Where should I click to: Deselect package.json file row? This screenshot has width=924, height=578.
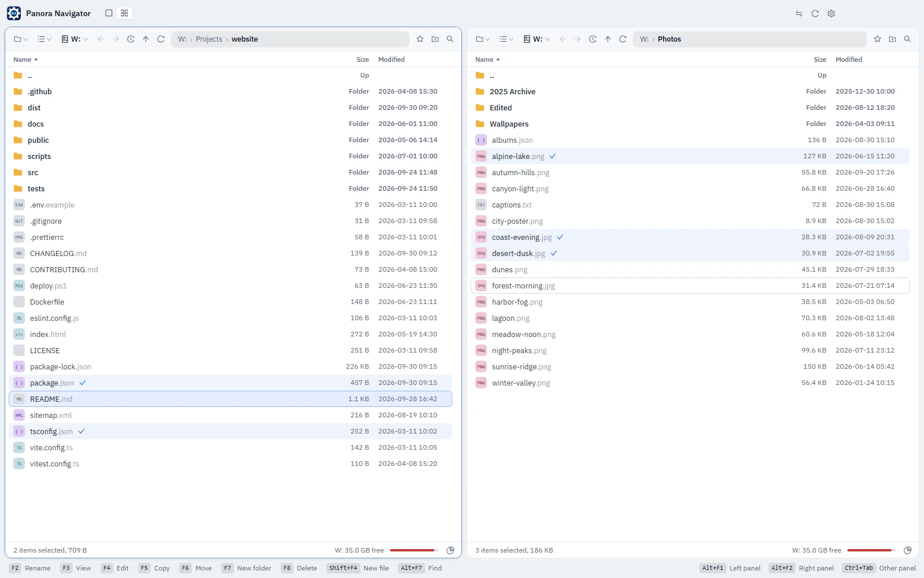click(230, 383)
